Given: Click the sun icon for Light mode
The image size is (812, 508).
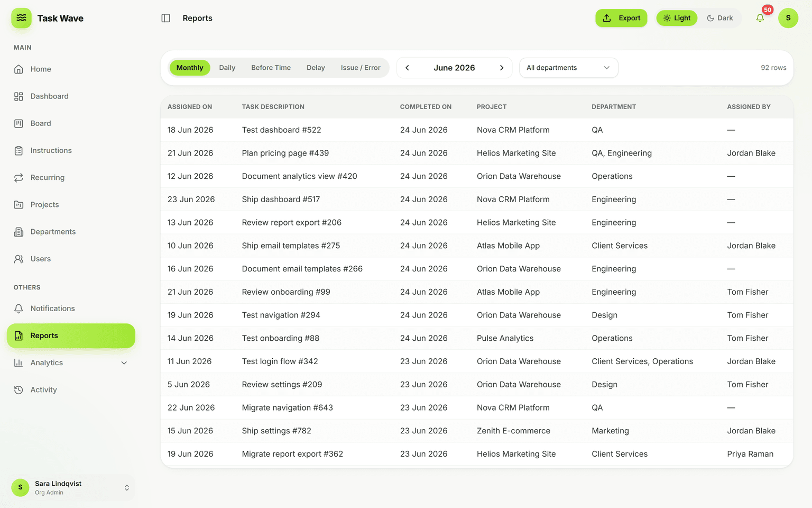Looking at the screenshot, I should pos(667,18).
